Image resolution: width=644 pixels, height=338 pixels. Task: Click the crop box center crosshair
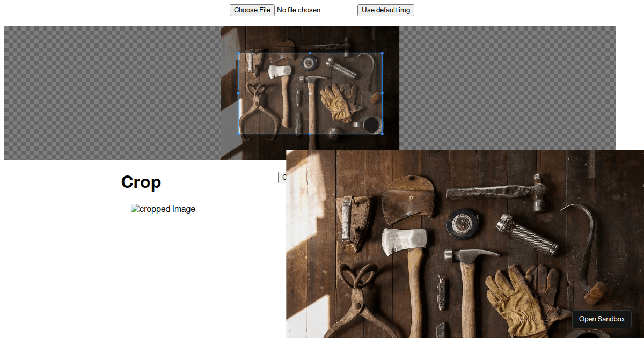pos(310,93)
